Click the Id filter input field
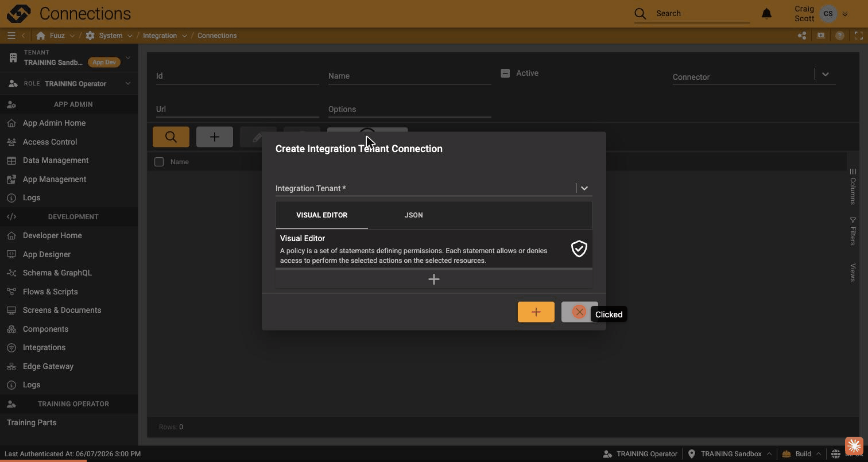 [x=238, y=76]
